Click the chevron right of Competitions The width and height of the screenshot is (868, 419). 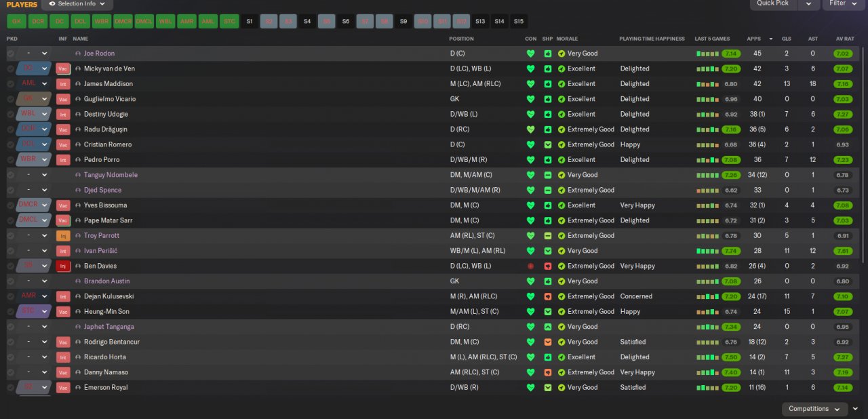point(855,409)
